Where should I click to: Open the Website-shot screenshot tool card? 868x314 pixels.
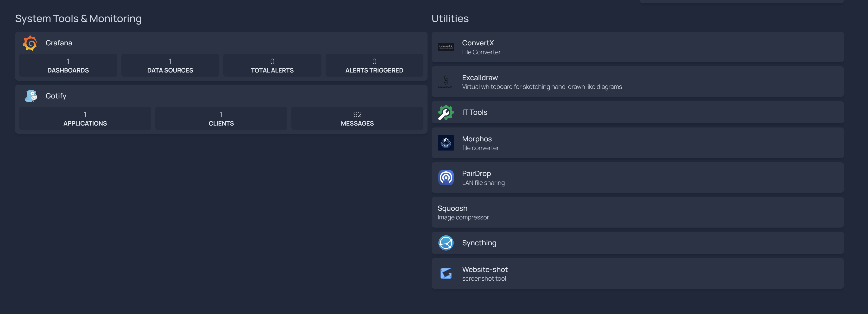pyautogui.click(x=637, y=273)
